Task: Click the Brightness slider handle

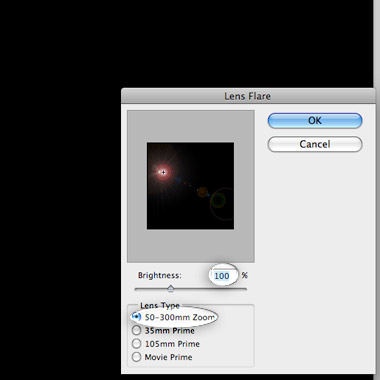Action: (171, 289)
